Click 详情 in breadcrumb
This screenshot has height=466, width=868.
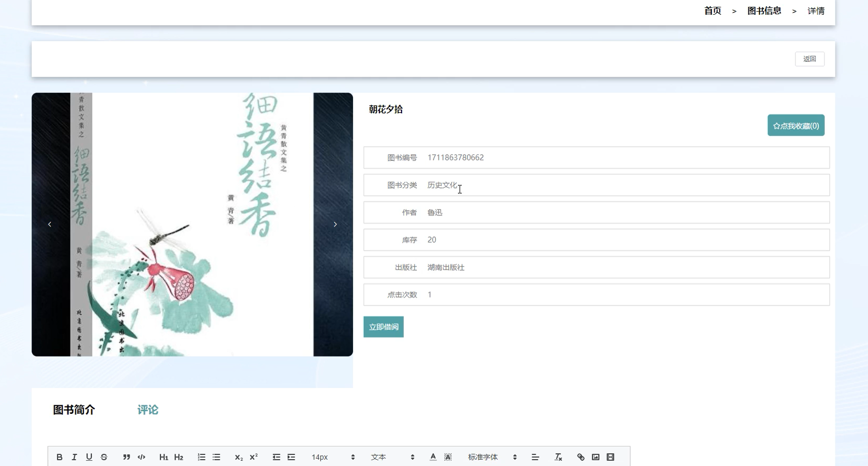tap(816, 11)
